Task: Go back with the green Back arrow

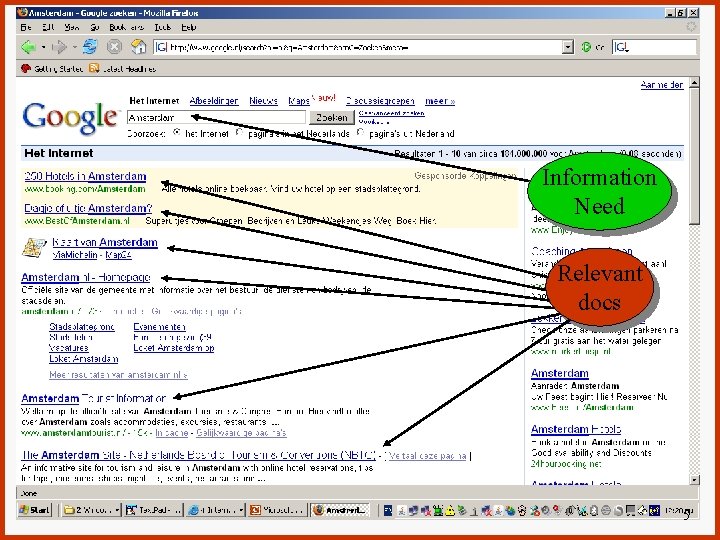Action: pyautogui.click(x=28, y=47)
